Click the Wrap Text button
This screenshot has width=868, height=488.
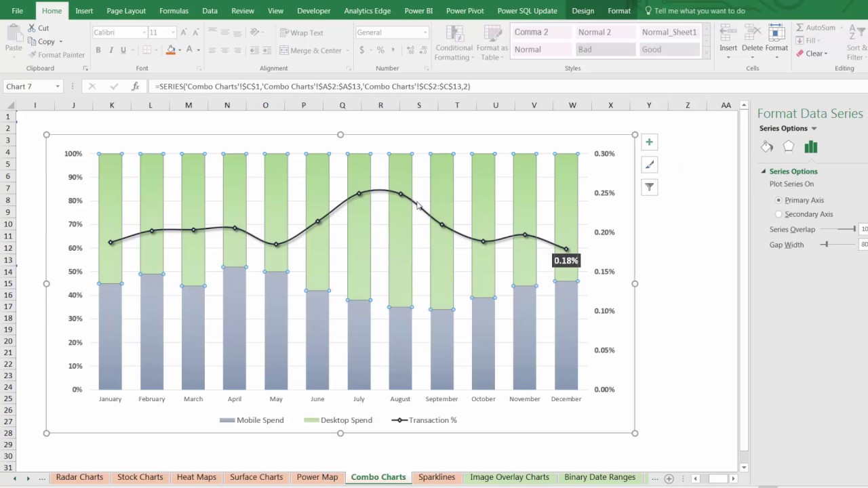pyautogui.click(x=302, y=33)
